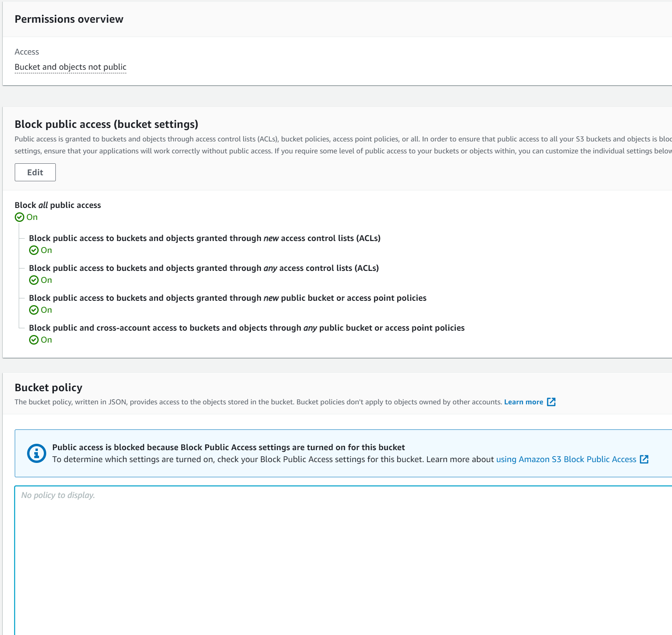
Task: Click the status icon for cross-account access setting
Action: coord(35,340)
